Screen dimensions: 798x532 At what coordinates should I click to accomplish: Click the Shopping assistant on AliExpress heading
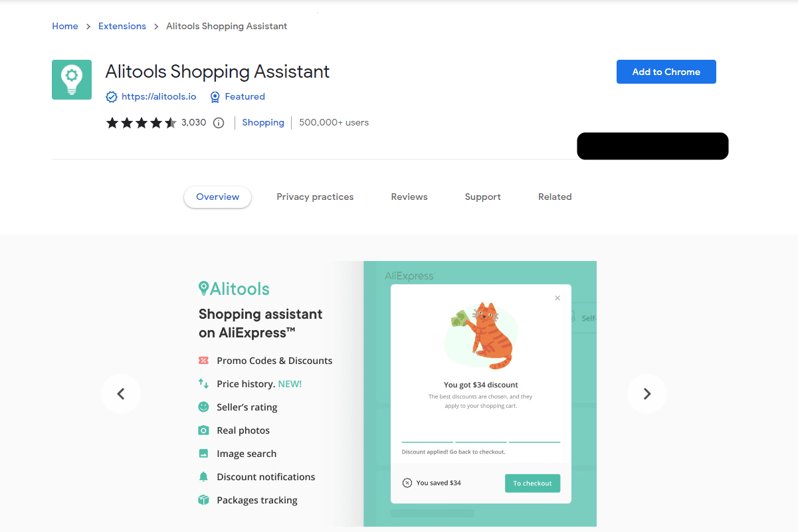click(260, 323)
